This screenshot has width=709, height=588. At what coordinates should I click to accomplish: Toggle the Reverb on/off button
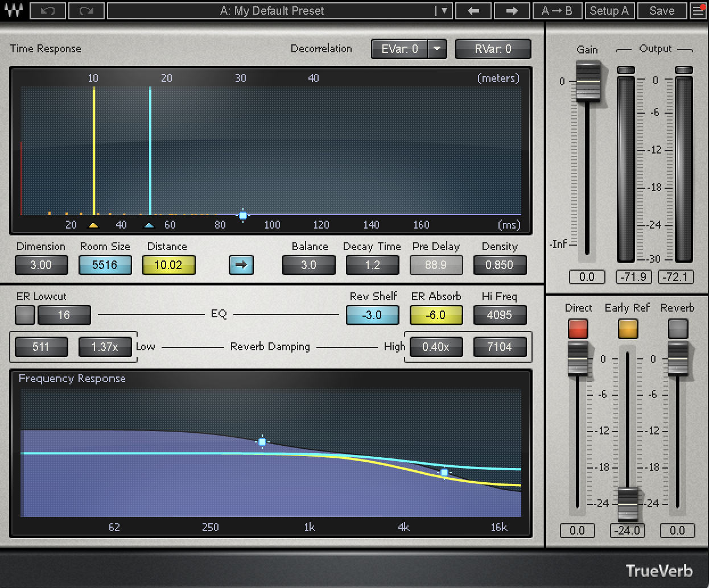(x=677, y=328)
